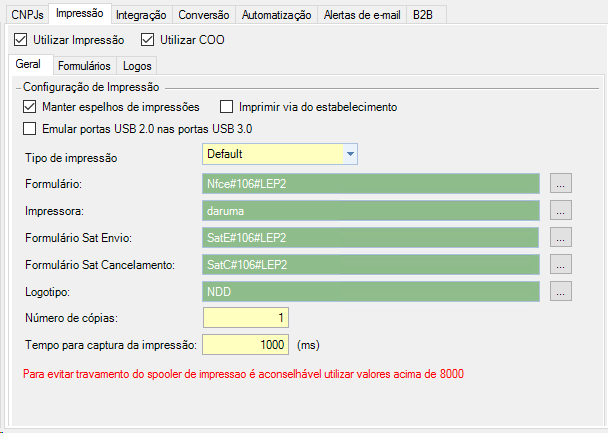
Task: Open the Logos sub-tab
Action: click(x=136, y=65)
